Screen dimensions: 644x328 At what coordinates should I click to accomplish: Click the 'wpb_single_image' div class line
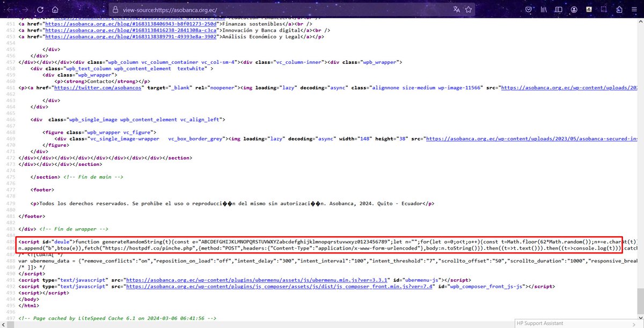point(129,119)
